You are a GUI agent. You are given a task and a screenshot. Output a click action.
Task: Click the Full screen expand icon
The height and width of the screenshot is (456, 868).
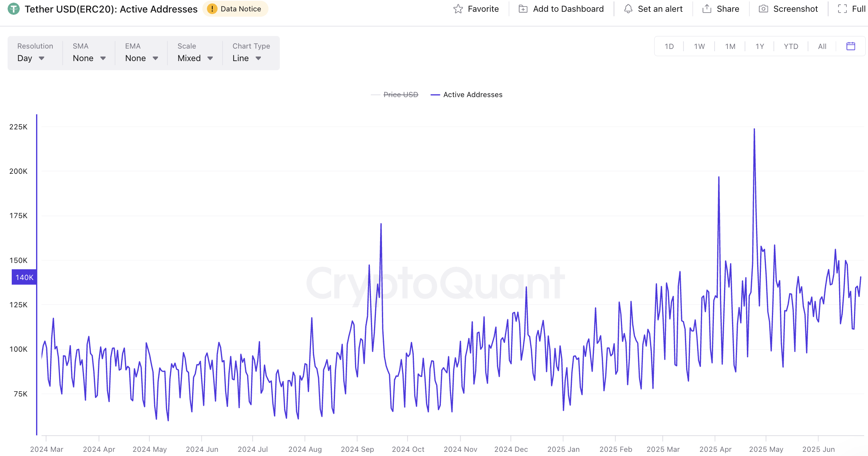842,9
